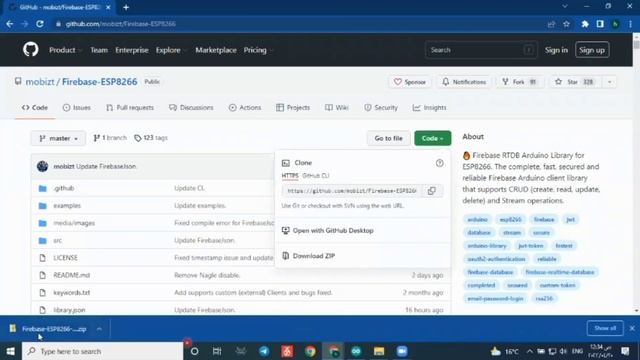Open the notification center icon in taskbar
Image resolution: width=640 pixels, height=360 pixels.
(625, 351)
